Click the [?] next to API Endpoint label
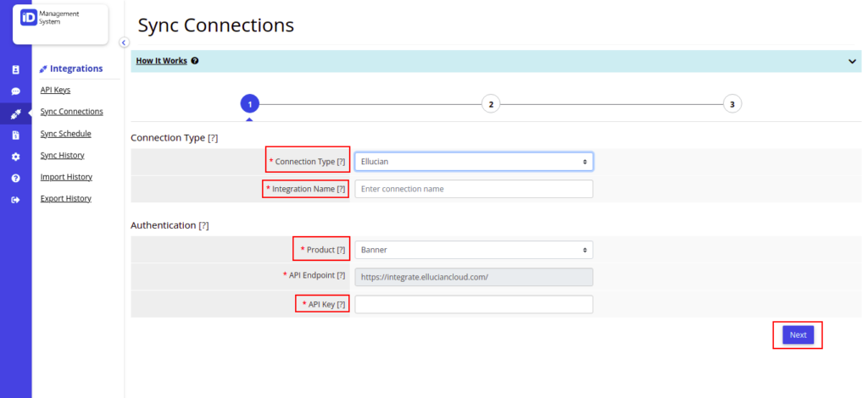The width and height of the screenshot is (868, 398). [x=341, y=275]
